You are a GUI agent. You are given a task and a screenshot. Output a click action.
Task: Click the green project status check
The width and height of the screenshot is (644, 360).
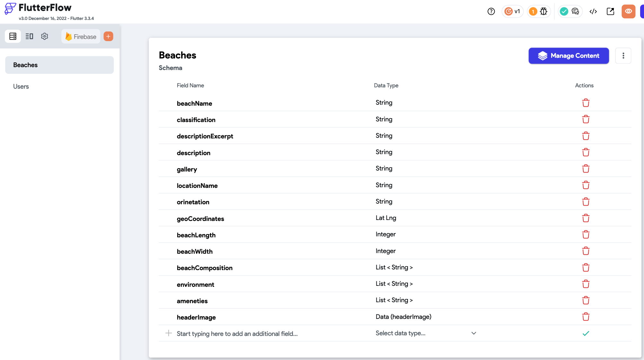pos(564,12)
